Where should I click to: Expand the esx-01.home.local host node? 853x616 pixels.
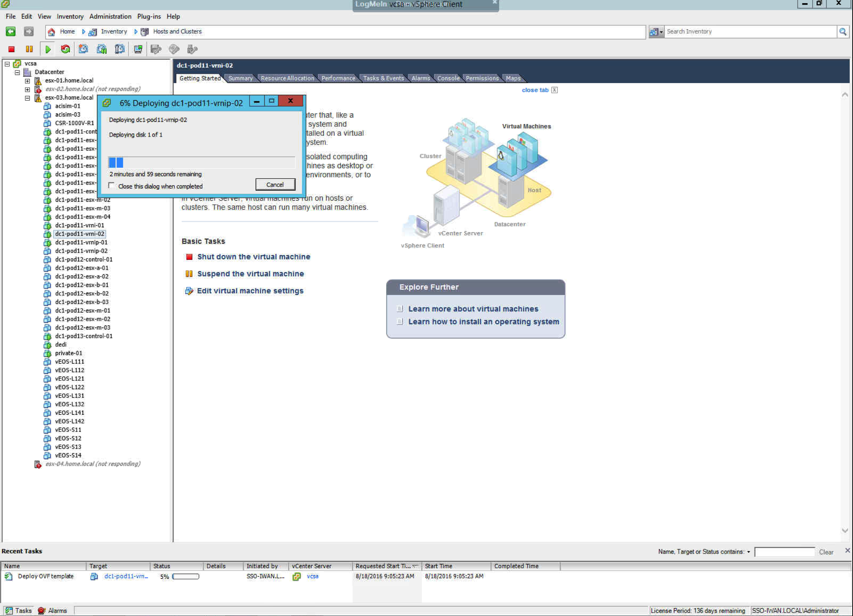(x=27, y=81)
